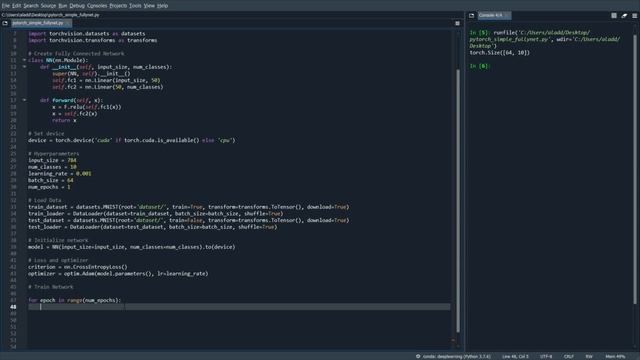Click line number 47 in the gutter
Image resolution: width=640 pixels, height=360 pixels.
(x=13, y=300)
